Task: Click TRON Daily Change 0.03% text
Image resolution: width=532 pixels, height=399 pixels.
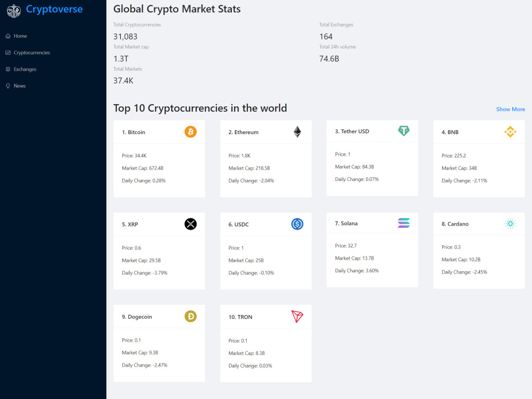Action: [x=250, y=366]
